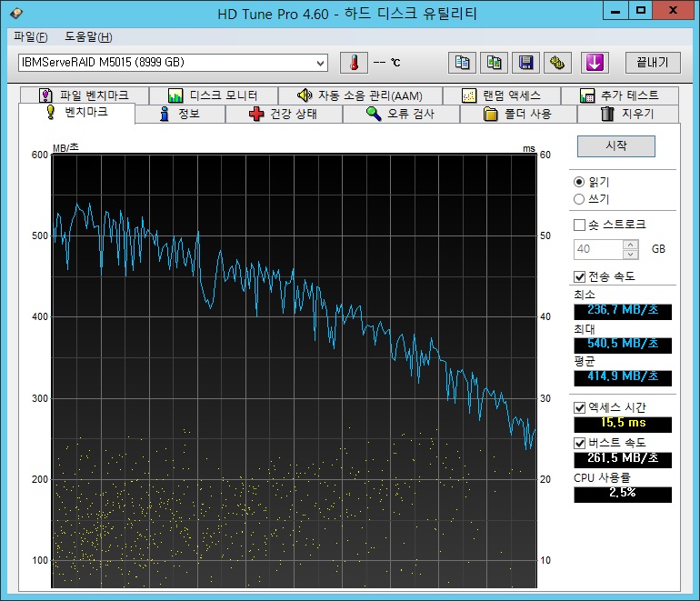Open the 자동 소음 관리(AAM) tab

(360, 95)
